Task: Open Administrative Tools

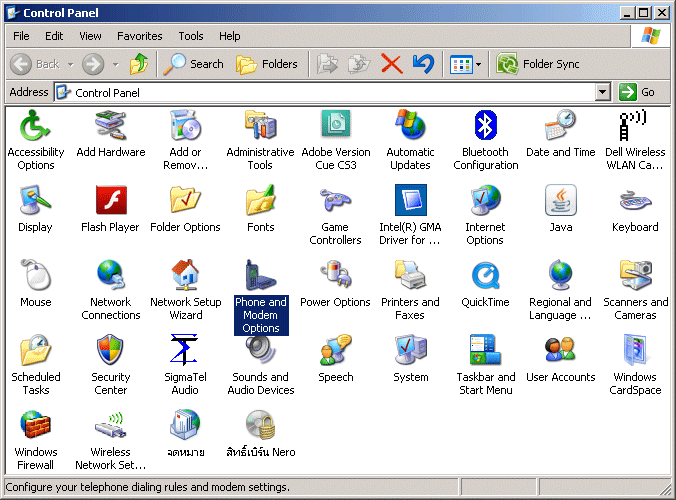Action: tap(260, 125)
